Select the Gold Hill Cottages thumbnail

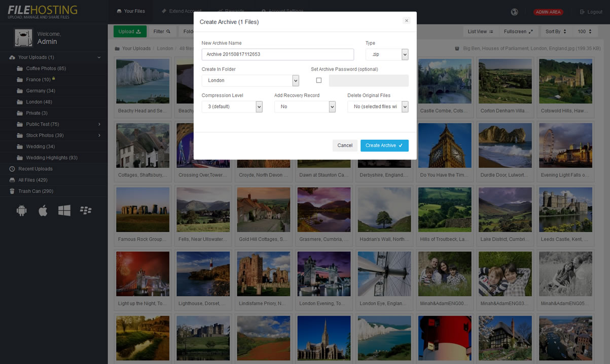tap(264, 209)
